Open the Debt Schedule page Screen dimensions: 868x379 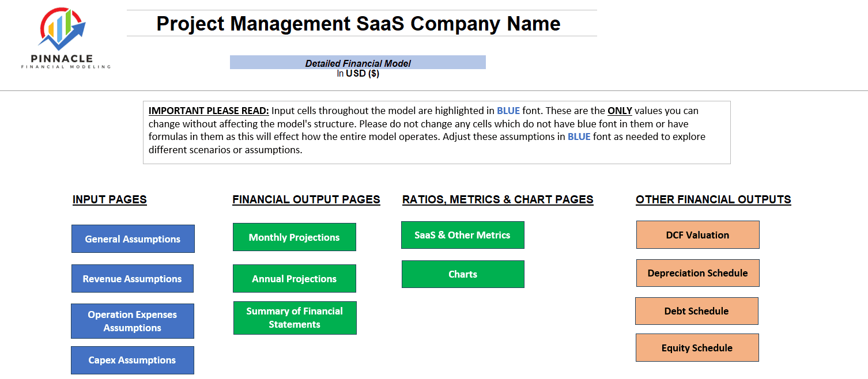coord(697,311)
